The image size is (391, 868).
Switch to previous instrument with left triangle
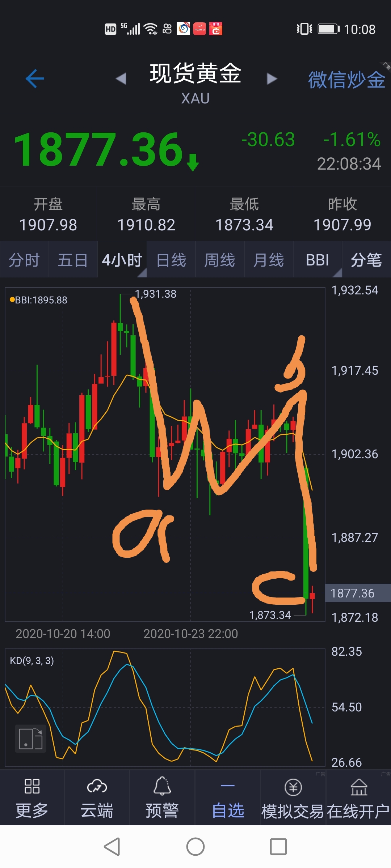coord(121,78)
